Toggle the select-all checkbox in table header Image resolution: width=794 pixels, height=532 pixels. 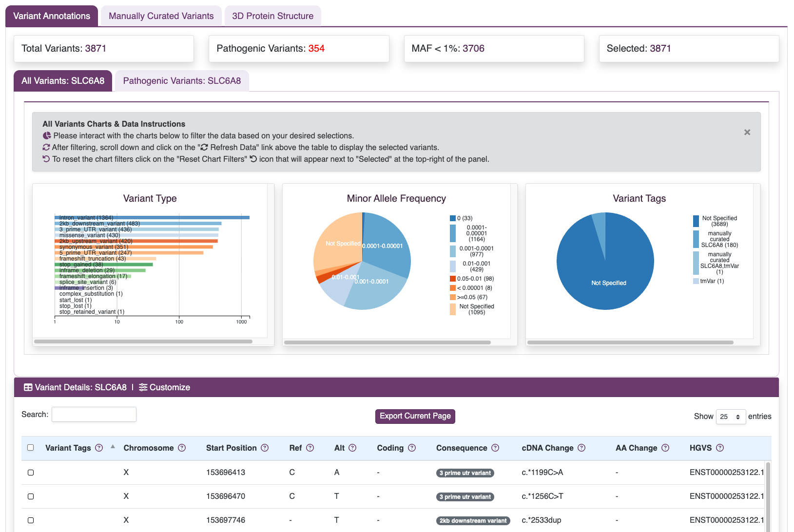pyautogui.click(x=31, y=448)
